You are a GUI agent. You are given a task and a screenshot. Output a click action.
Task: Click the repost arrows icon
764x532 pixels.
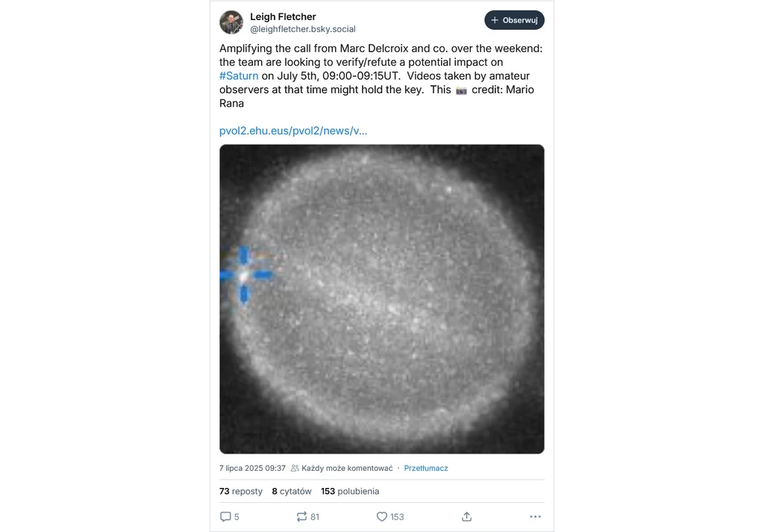click(301, 516)
